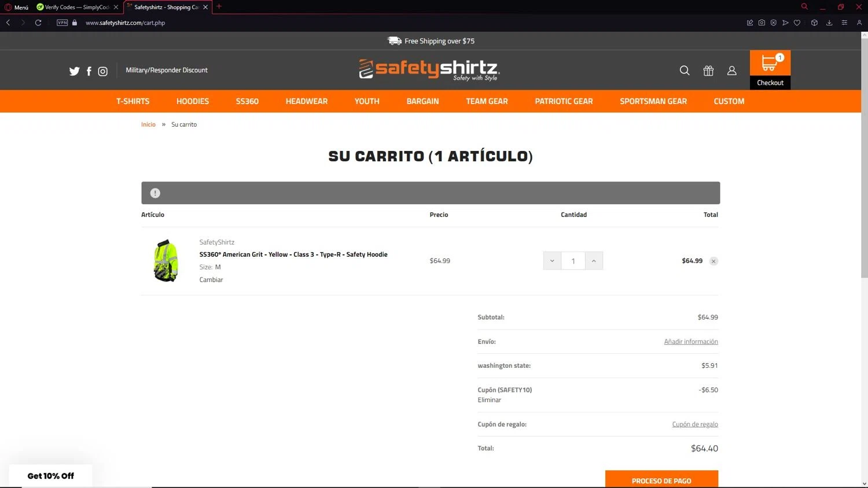Open the browser profile icon
Screen dimensions: 868x488
pos(859,23)
